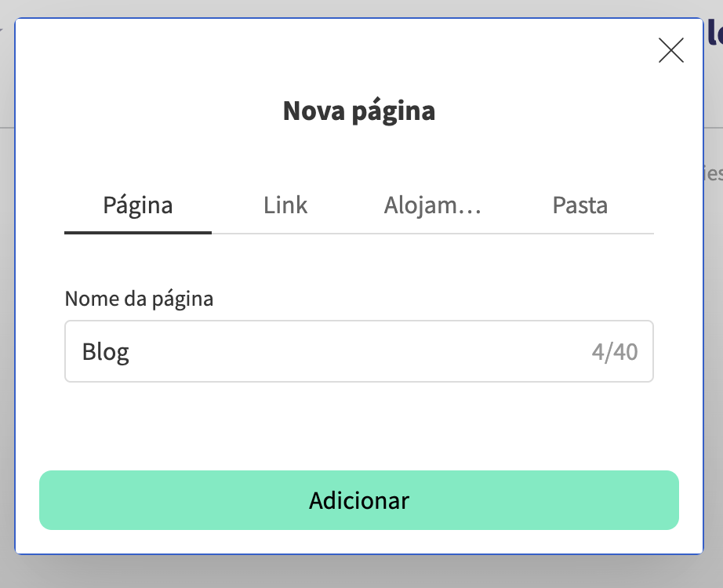723x588 pixels.
Task: Open the Pasta creation tab
Action: click(579, 205)
